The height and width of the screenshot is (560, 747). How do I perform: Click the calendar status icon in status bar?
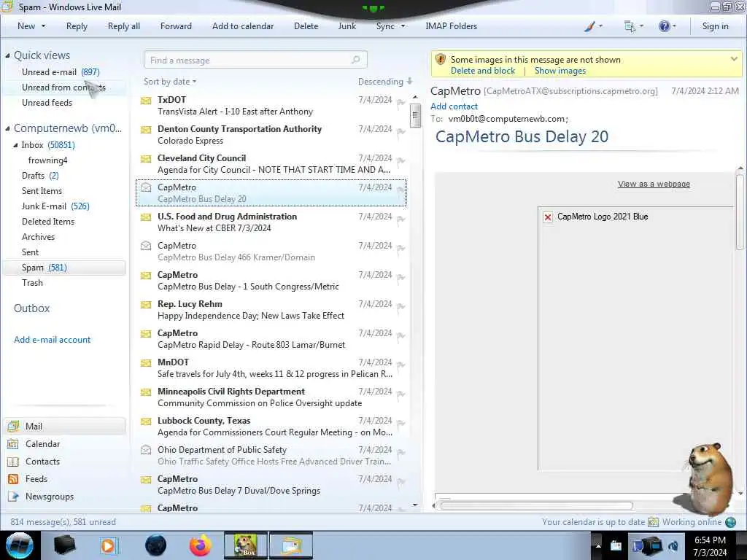tap(653, 522)
